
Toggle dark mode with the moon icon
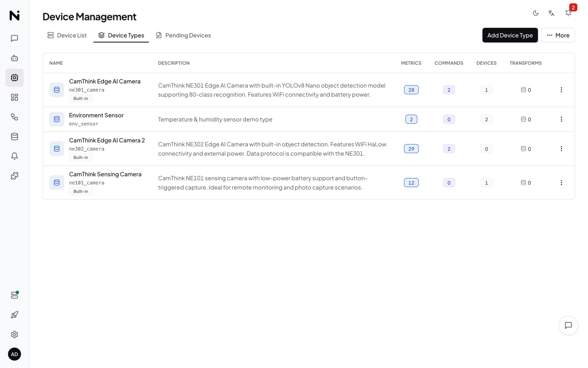tap(536, 13)
